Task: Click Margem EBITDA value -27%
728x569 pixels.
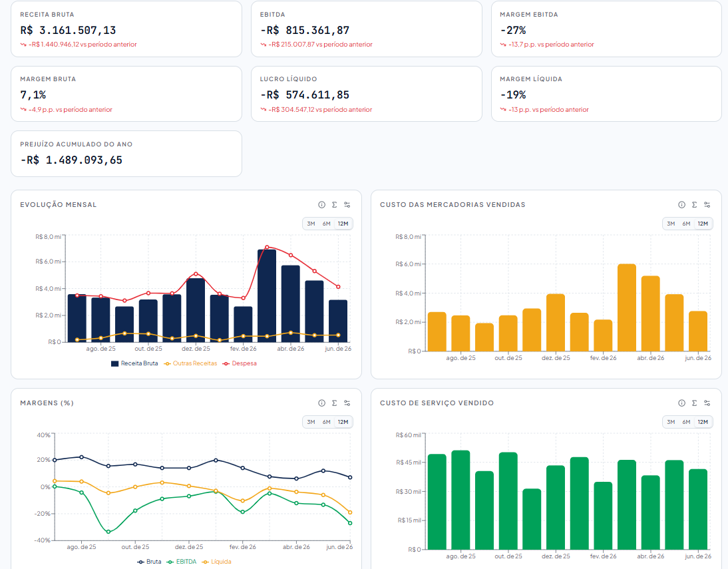Action: click(513, 31)
